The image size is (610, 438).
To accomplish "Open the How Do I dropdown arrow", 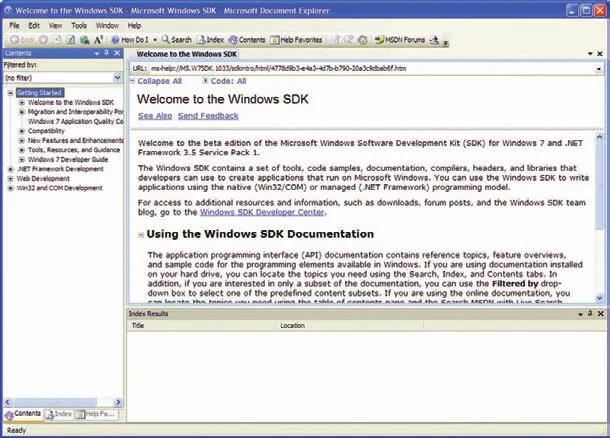I will [155, 40].
